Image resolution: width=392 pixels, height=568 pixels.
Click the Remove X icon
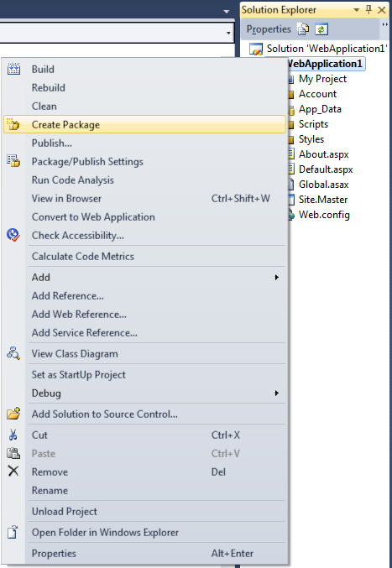(13, 472)
